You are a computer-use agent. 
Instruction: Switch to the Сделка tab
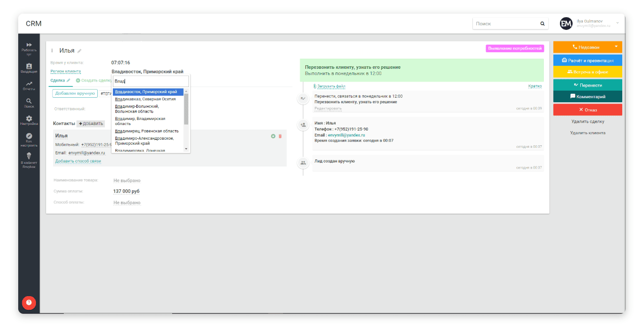point(58,80)
